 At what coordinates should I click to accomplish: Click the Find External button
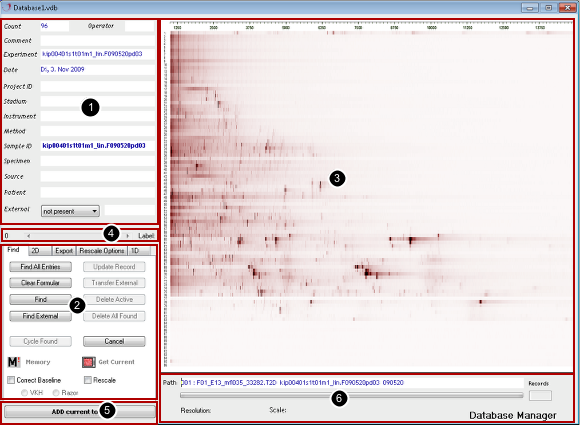pyautogui.click(x=40, y=316)
